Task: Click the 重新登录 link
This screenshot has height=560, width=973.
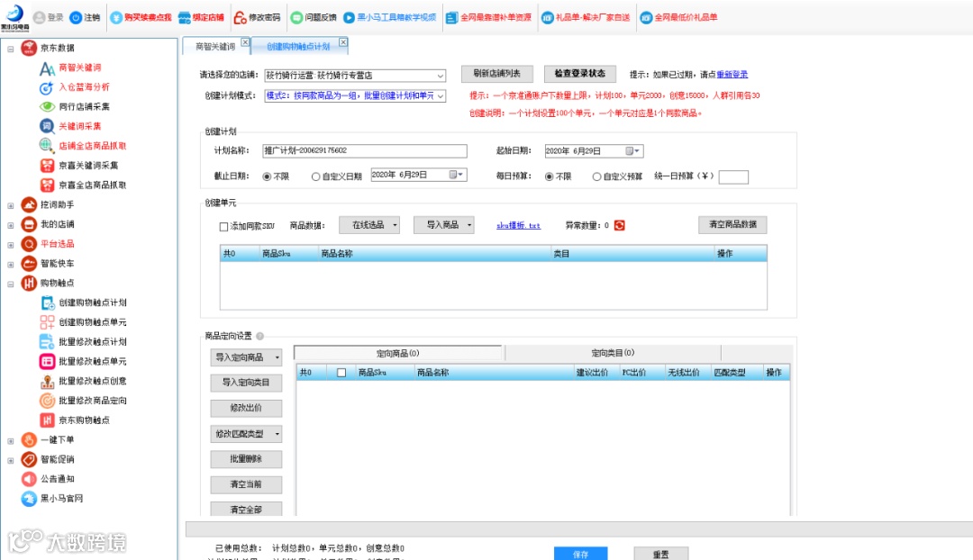Action: click(x=732, y=75)
